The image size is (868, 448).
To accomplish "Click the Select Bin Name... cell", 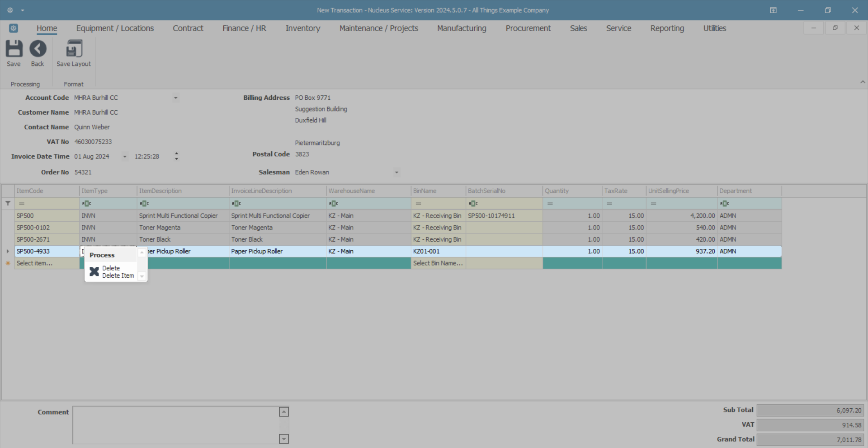I will (x=438, y=263).
